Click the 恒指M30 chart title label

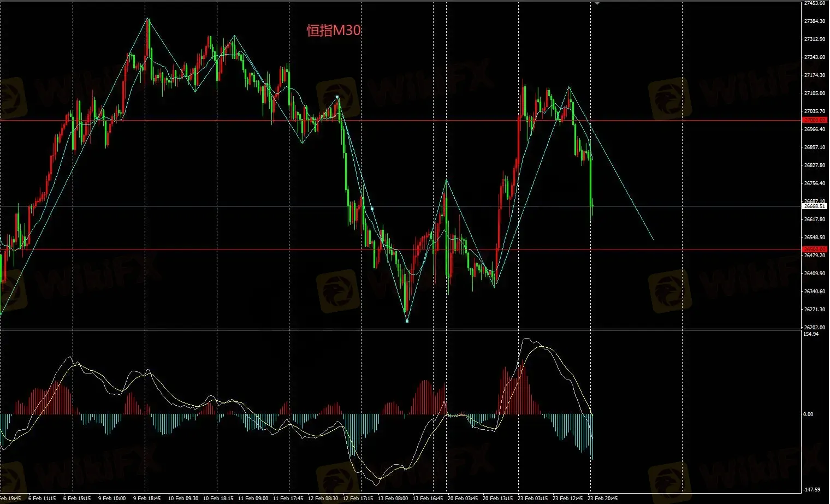[334, 31]
